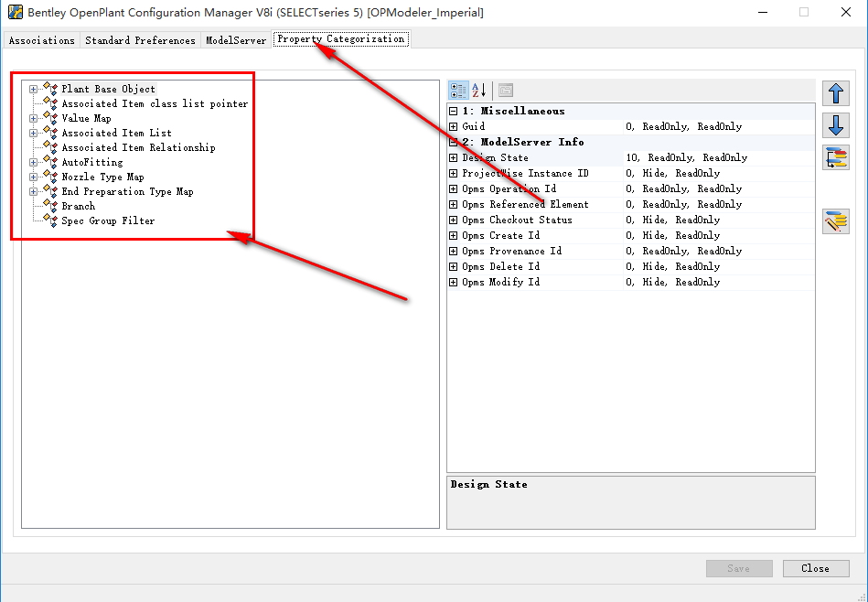Expand the Plant Base Object node

33,89
